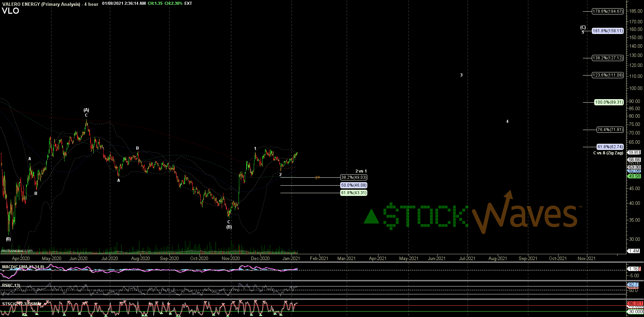
Task: Click the 01/08/2021 2:36:14 AM timestamp
Action: 124,3
